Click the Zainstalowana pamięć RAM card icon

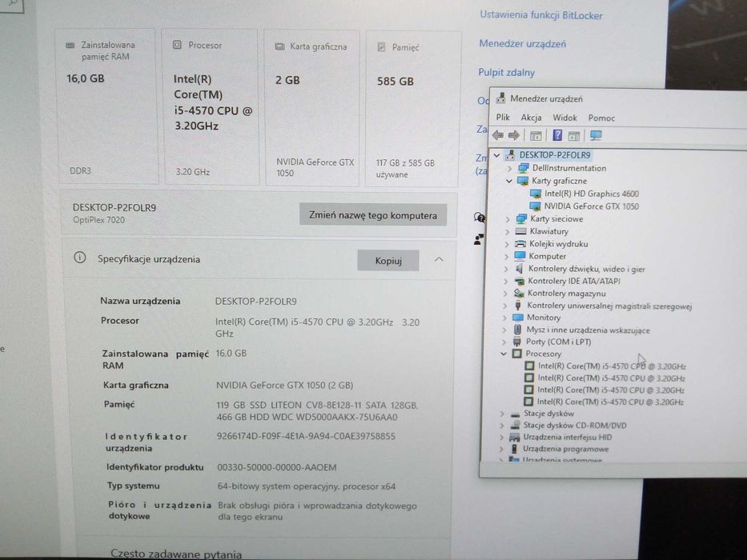pyautogui.click(x=70, y=45)
